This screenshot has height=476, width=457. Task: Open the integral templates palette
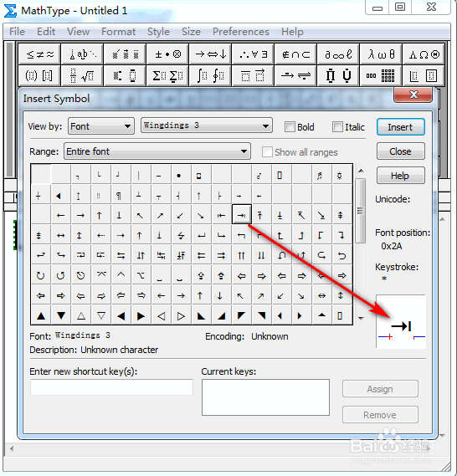210,75
